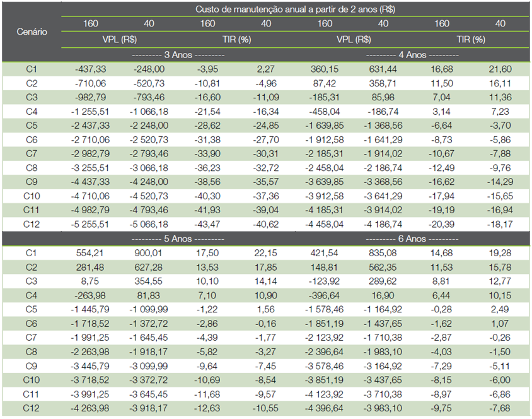This screenshot has height=419, width=532.
Task: Click the TIR value 21,60
Action: (500, 69)
